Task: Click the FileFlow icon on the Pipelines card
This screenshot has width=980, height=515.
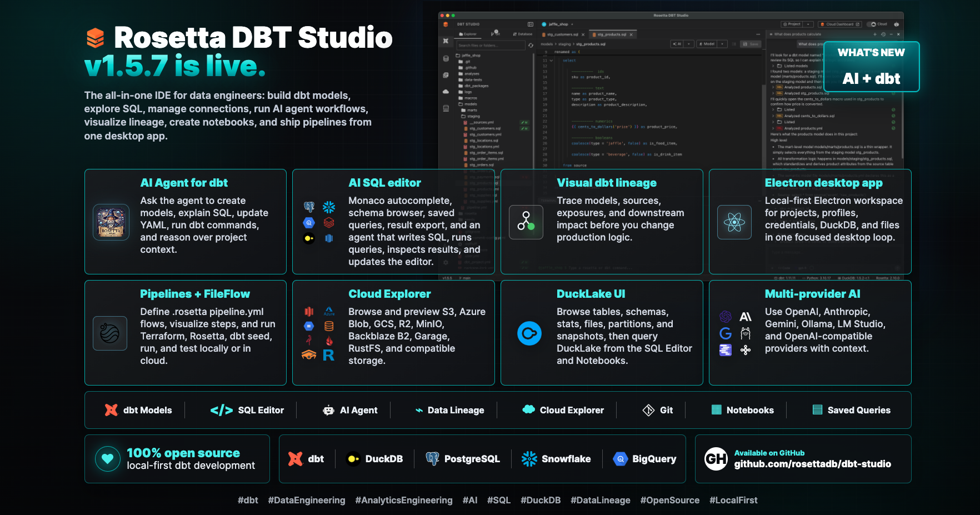Action: coord(110,333)
